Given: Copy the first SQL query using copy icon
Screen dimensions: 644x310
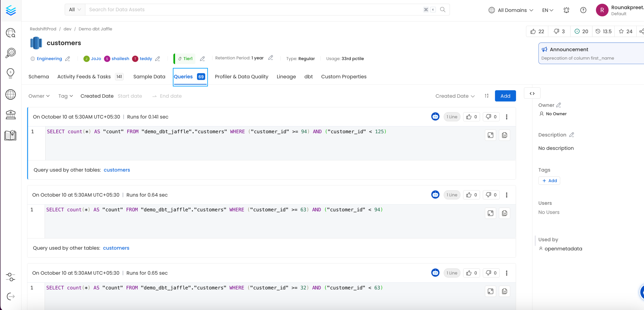Looking at the screenshot, I should click(x=504, y=135).
